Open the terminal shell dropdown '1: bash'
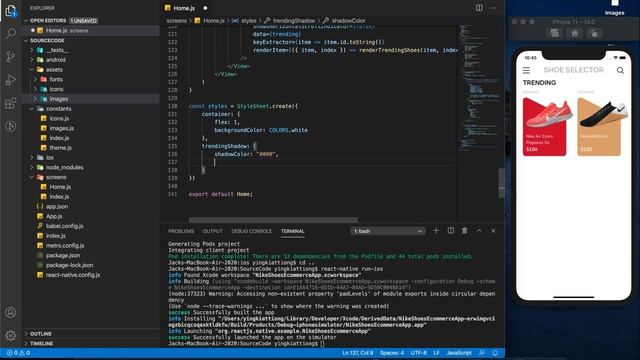 coord(388,231)
